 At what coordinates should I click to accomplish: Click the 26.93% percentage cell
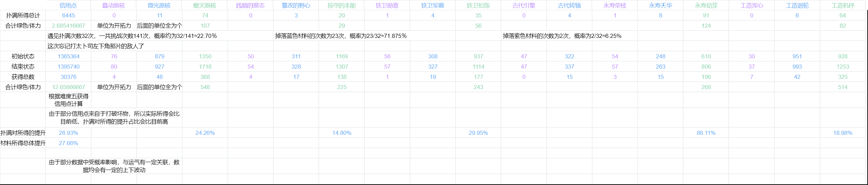point(68,133)
